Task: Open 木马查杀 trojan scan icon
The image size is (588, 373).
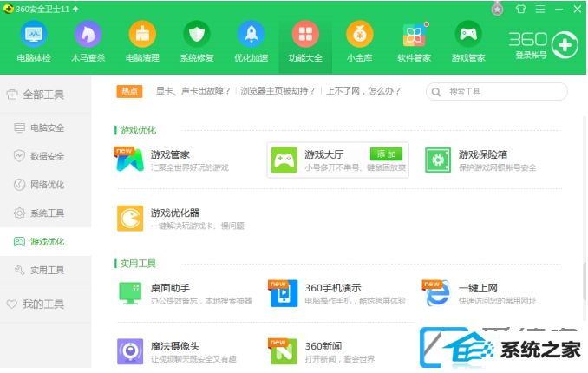Action: (x=88, y=34)
